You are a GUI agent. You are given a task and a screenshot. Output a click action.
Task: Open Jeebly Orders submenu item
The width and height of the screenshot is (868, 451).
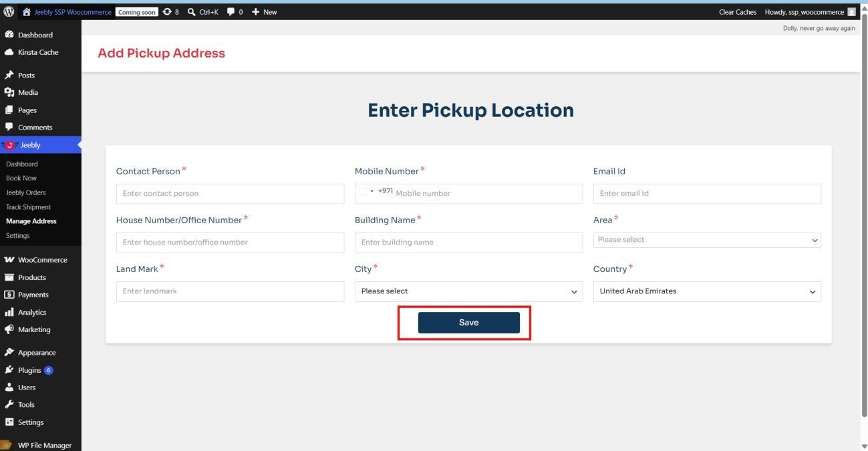[26, 192]
